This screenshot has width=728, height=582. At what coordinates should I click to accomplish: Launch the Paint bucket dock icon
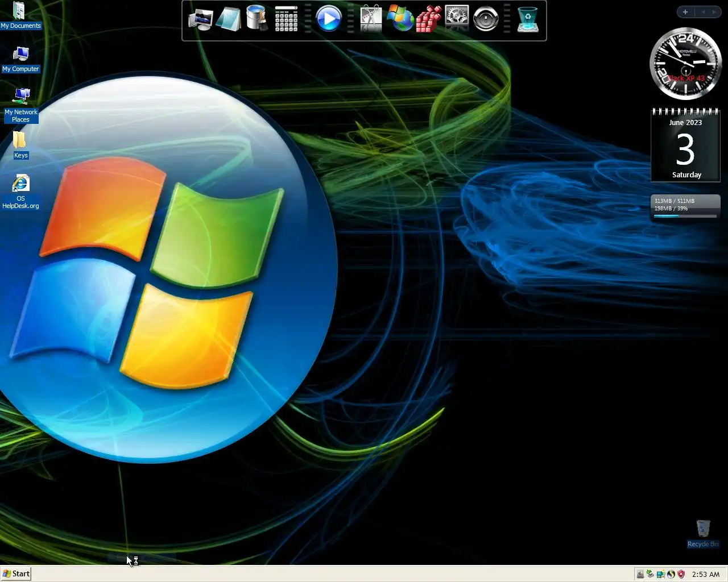click(257, 18)
